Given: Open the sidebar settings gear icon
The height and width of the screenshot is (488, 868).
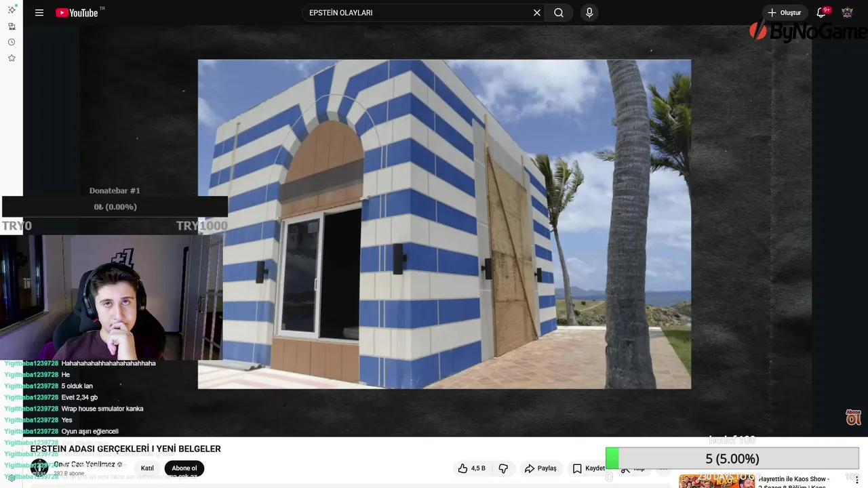Looking at the screenshot, I should pyautogui.click(x=12, y=478).
